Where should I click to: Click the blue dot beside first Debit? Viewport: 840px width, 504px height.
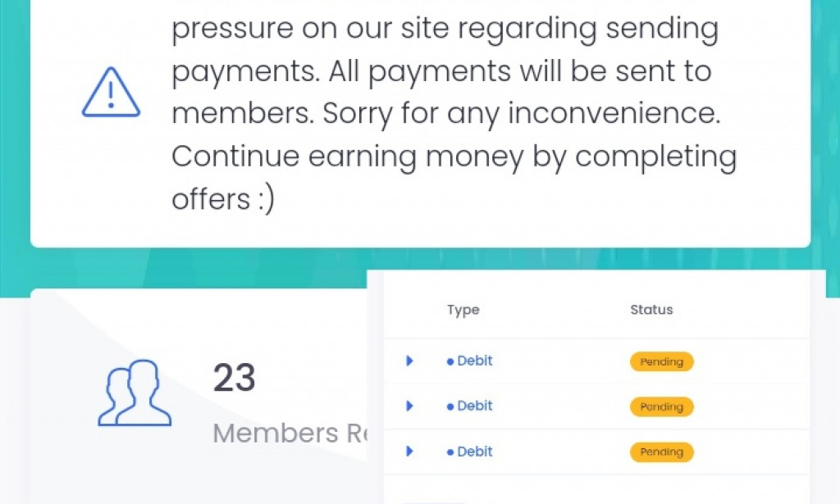pos(450,361)
